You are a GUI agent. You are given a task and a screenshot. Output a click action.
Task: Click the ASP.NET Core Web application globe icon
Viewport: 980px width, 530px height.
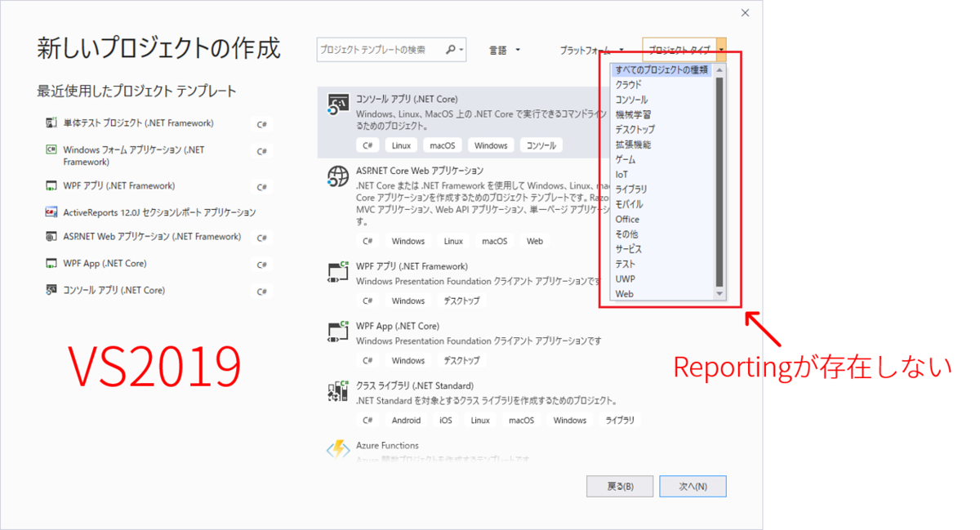(338, 176)
